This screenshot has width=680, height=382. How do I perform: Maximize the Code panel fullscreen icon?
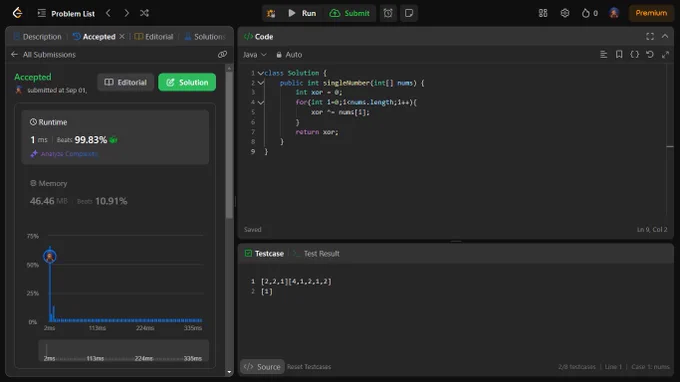[650, 37]
